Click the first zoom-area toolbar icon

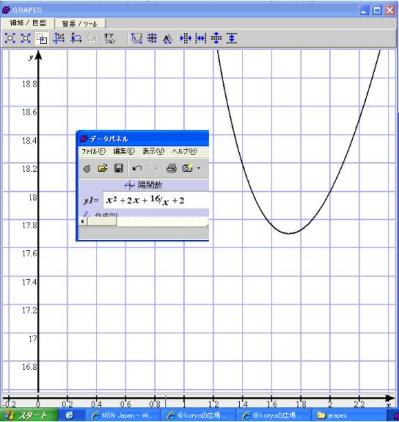pos(10,38)
